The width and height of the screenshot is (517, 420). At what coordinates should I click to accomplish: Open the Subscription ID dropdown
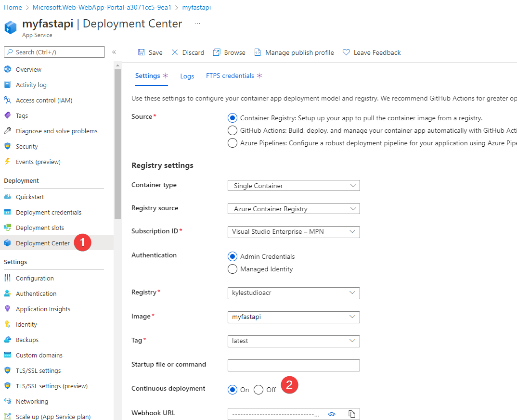(294, 232)
